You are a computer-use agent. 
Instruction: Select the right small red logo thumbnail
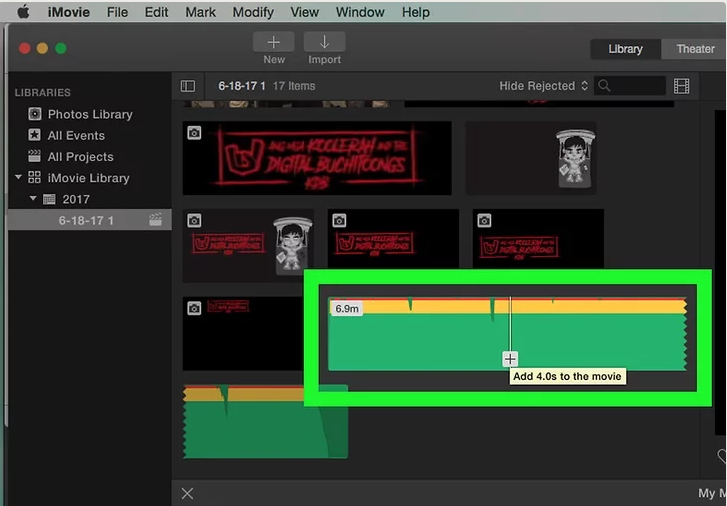[538, 239]
